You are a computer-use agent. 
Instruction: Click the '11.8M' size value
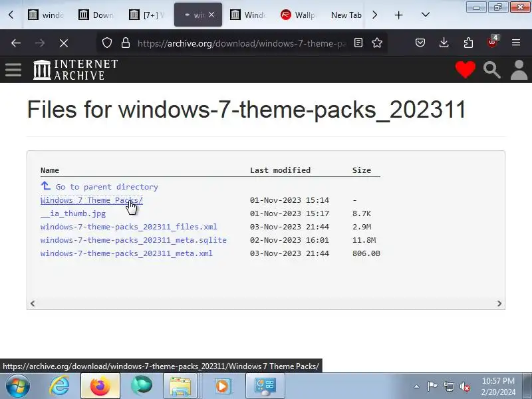[364, 240]
